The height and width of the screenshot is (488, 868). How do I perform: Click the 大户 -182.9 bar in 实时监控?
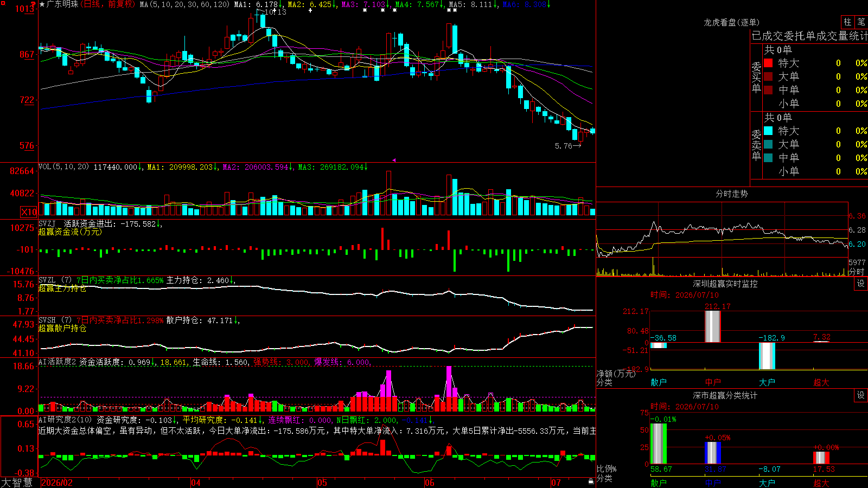point(767,356)
